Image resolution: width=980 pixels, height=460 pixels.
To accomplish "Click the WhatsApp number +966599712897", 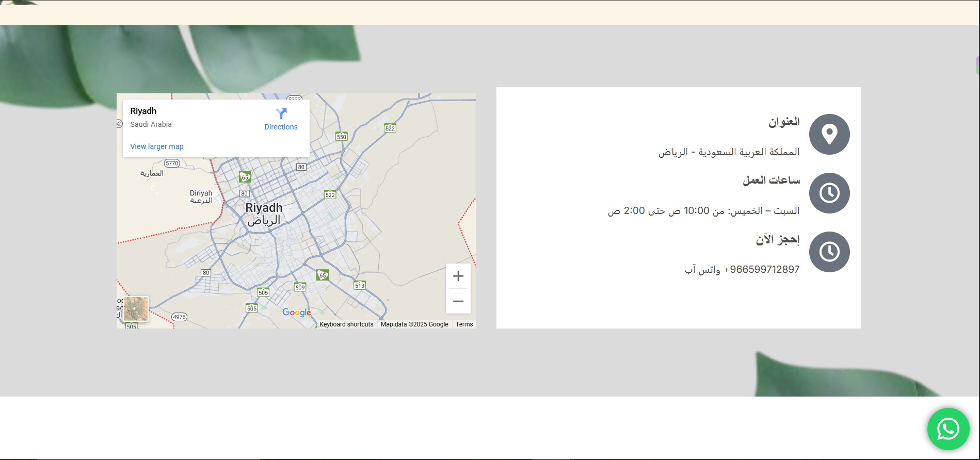I will point(761,270).
